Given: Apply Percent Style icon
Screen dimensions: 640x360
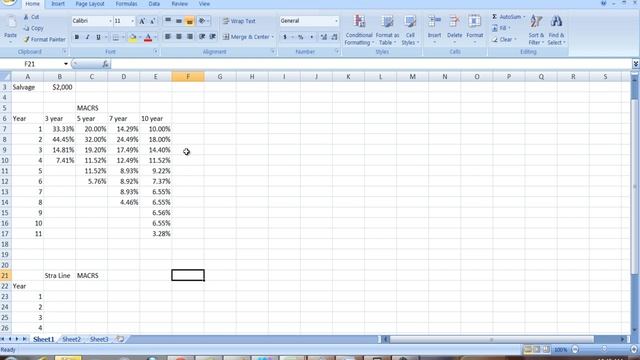Looking at the screenshot, I should (x=300, y=37).
